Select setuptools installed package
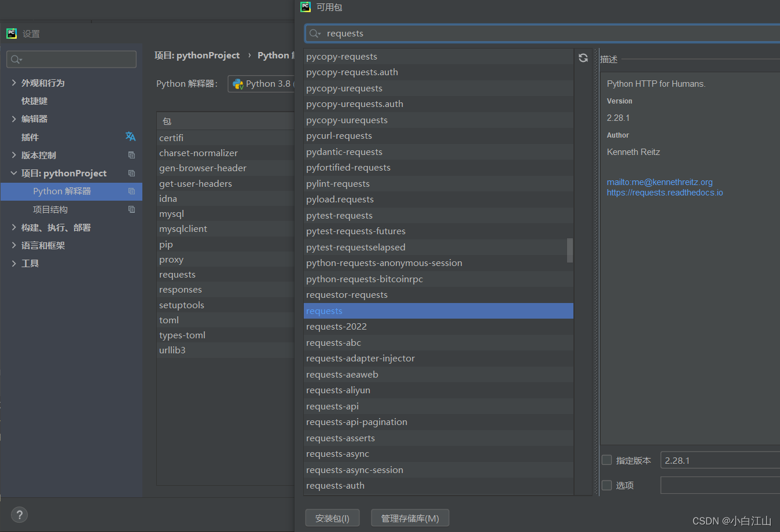Screen dimensions: 780x532 226,305
